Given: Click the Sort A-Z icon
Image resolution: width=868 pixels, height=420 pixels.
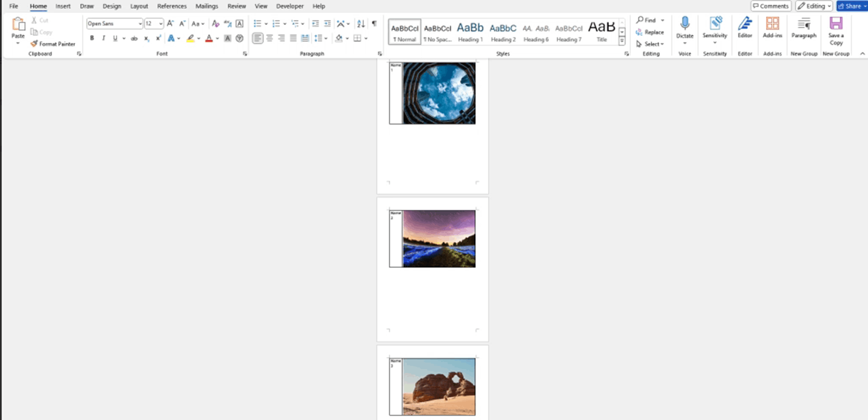Looking at the screenshot, I should coord(361,23).
